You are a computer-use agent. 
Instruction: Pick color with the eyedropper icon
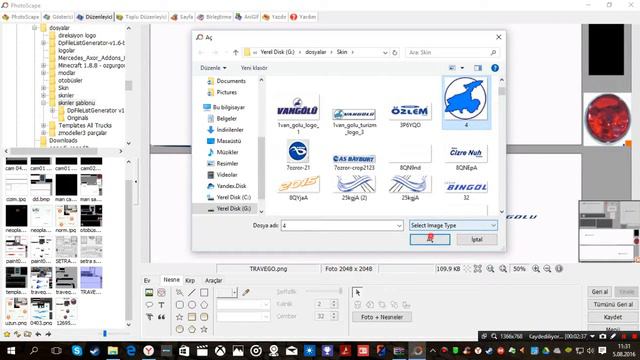coord(246,292)
